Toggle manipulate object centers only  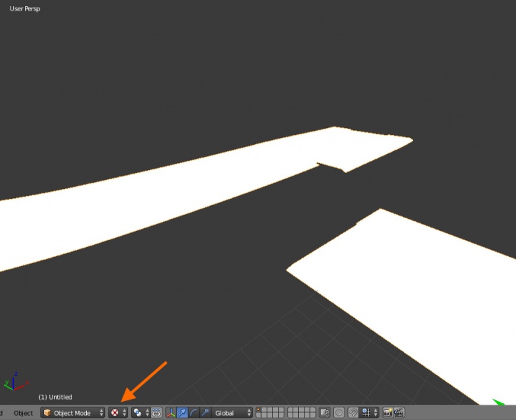click(156, 413)
